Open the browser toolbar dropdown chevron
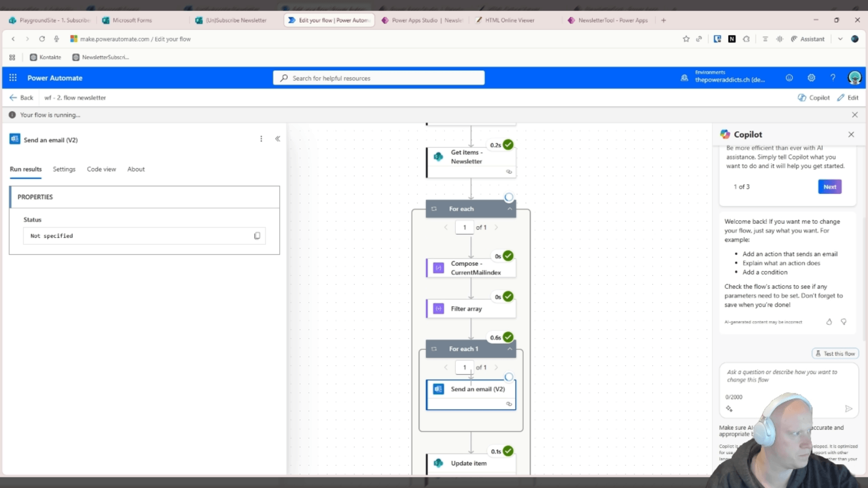 [840, 39]
